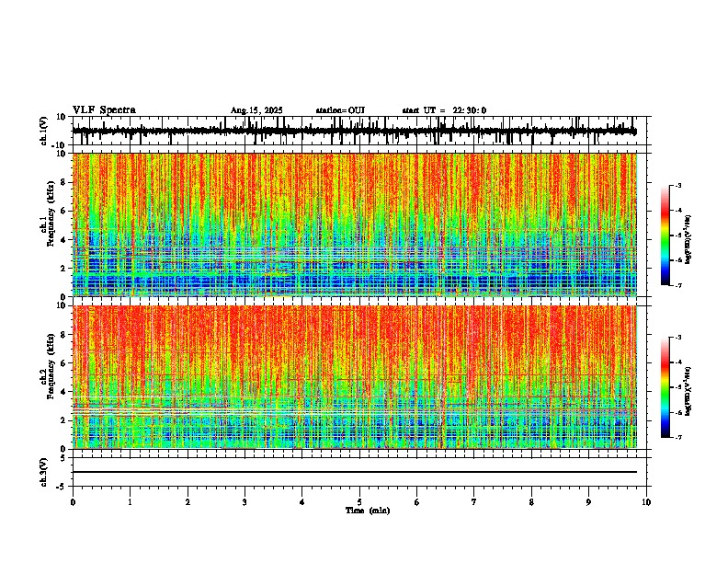Click the log(PSD) label beside the ch.1 colorbar
Viewport: 728px width, 563px height.
point(688,240)
